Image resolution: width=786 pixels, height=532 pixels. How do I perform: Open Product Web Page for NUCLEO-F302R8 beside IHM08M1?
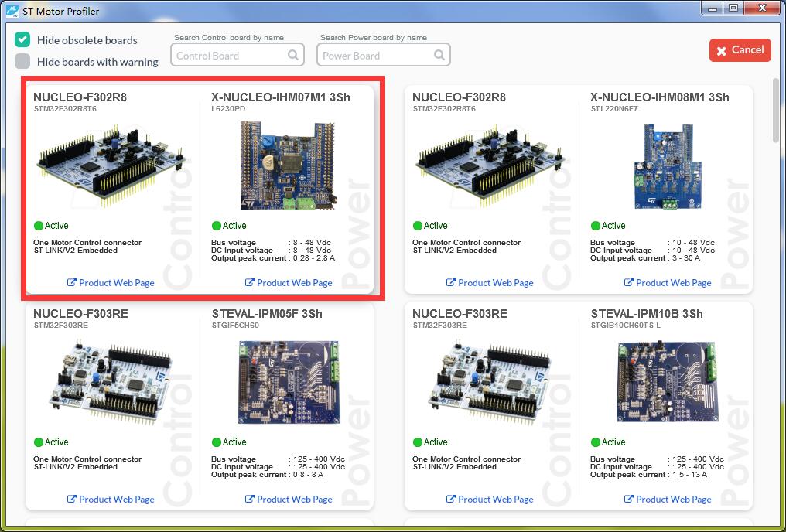pyautogui.click(x=490, y=282)
